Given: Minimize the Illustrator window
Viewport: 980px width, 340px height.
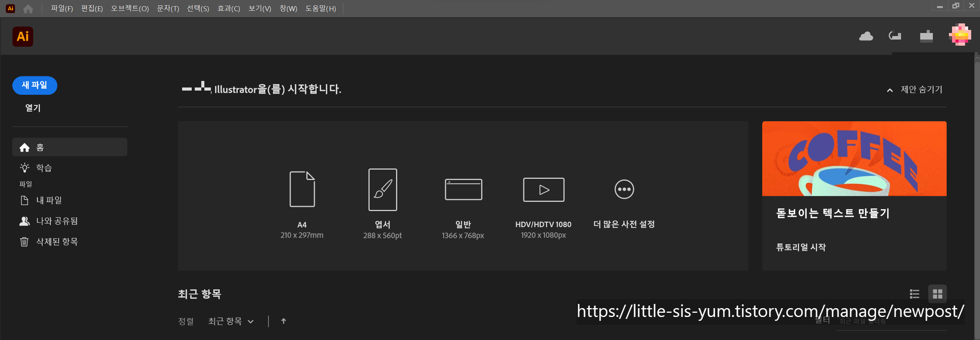Looking at the screenshot, I should coord(940,7).
